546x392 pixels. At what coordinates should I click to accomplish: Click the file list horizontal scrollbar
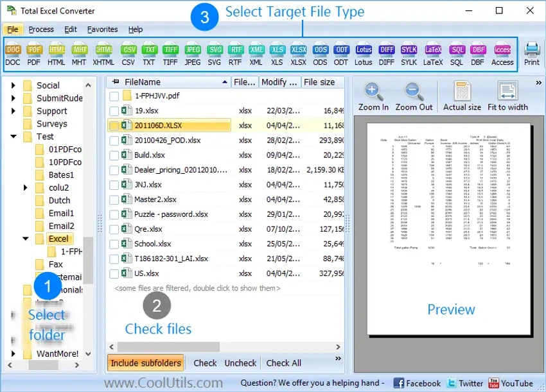tap(168, 347)
